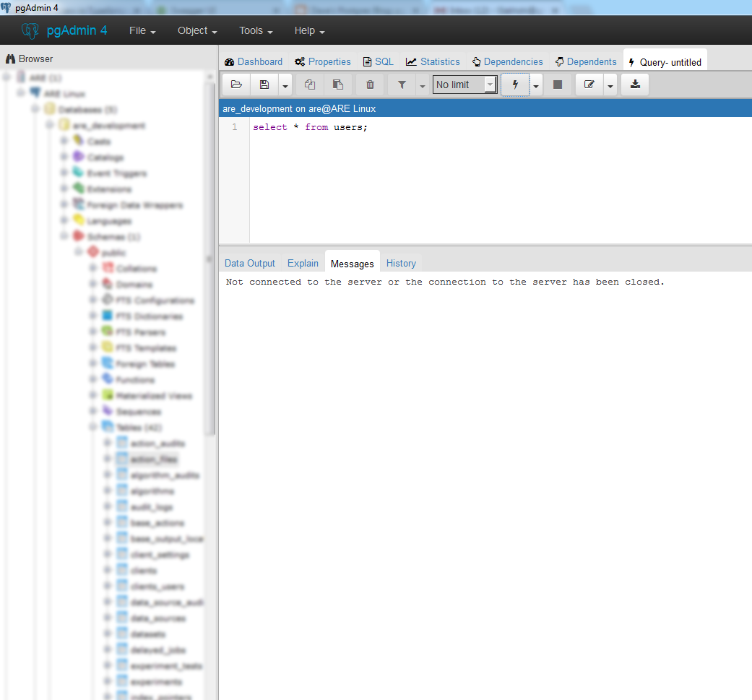Expand the Extensions tree node

coord(64,189)
